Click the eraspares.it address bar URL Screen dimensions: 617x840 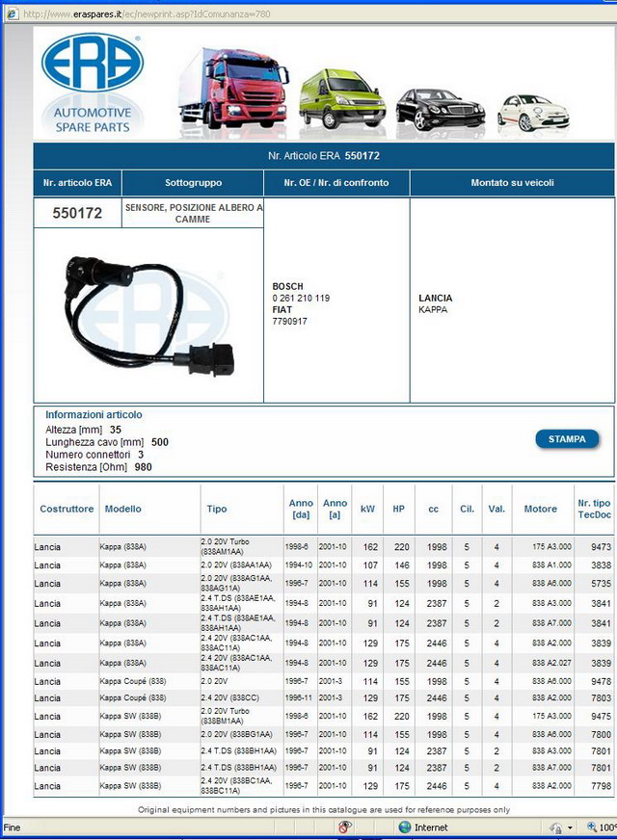(147, 13)
